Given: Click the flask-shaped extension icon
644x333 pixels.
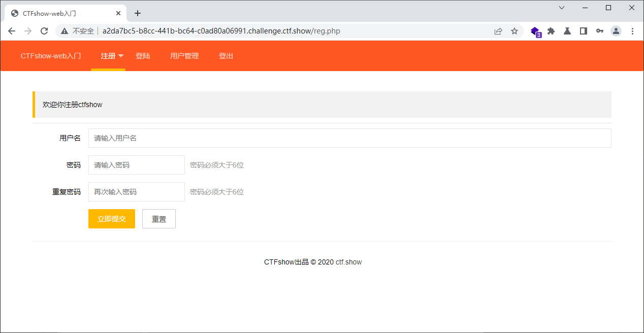Looking at the screenshot, I should pyautogui.click(x=567, y=31).
